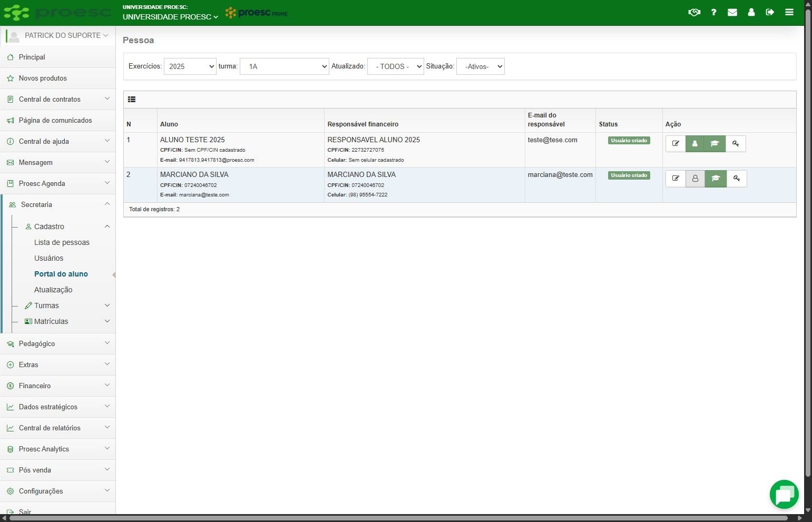Open the Situação dropdown showing Ativos
This screenshot has height=522, width=812.
click(x=481, y=66)
